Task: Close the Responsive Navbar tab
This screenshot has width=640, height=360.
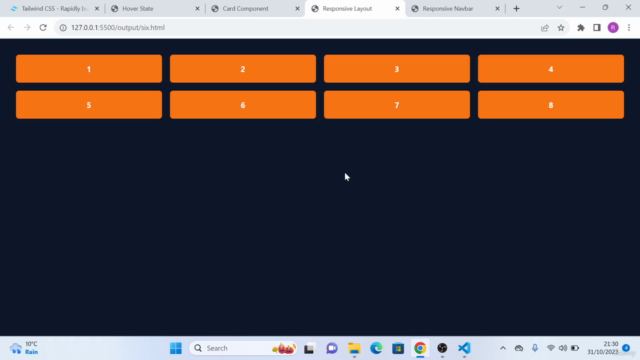Action: point(497,9)
